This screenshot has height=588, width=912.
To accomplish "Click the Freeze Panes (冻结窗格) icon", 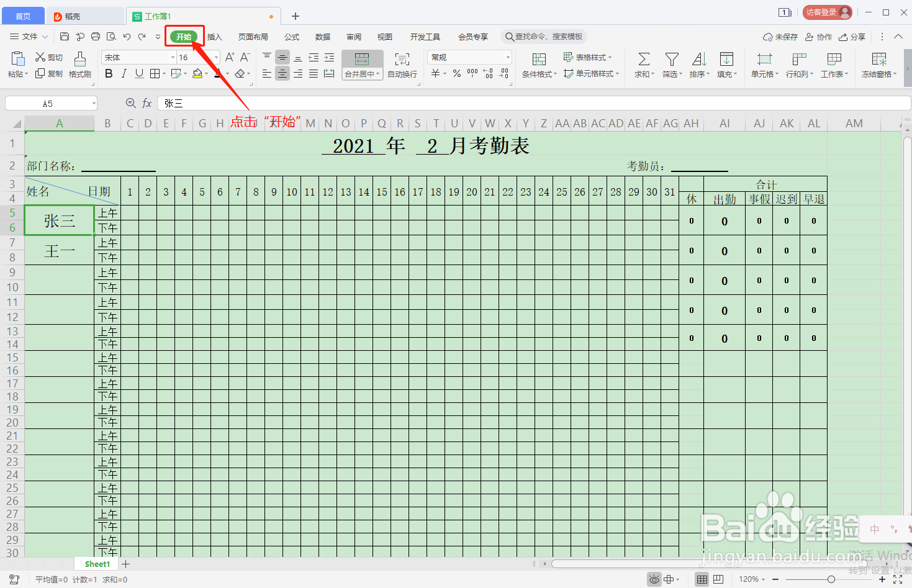I will (x=879, y=59).
